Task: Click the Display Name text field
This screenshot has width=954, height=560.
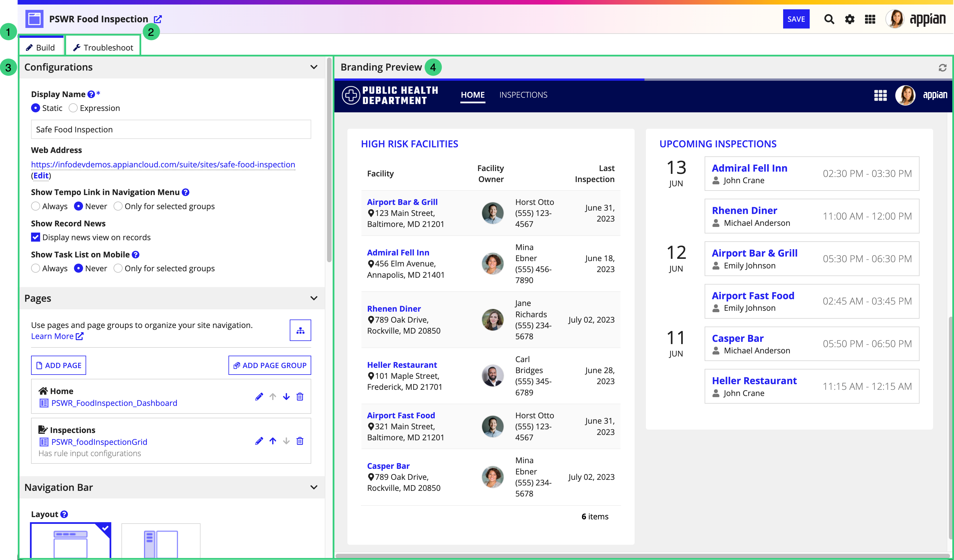Action: (x=171, y=129)
